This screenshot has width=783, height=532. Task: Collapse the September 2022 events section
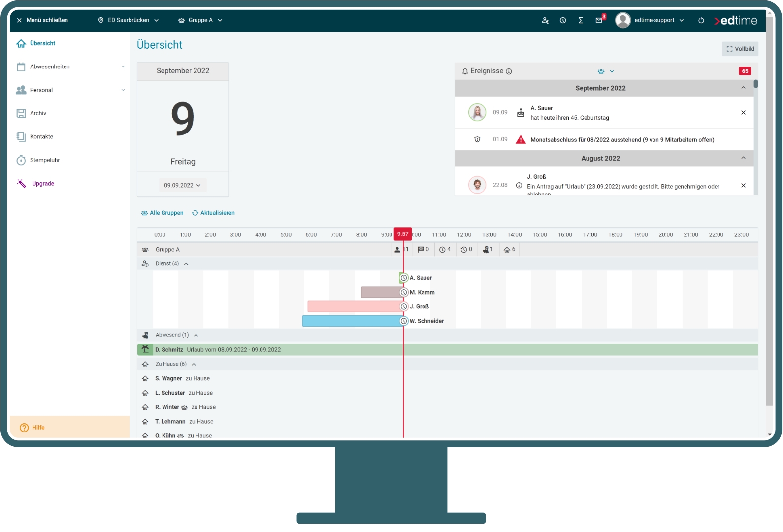[x=743, y=88]
